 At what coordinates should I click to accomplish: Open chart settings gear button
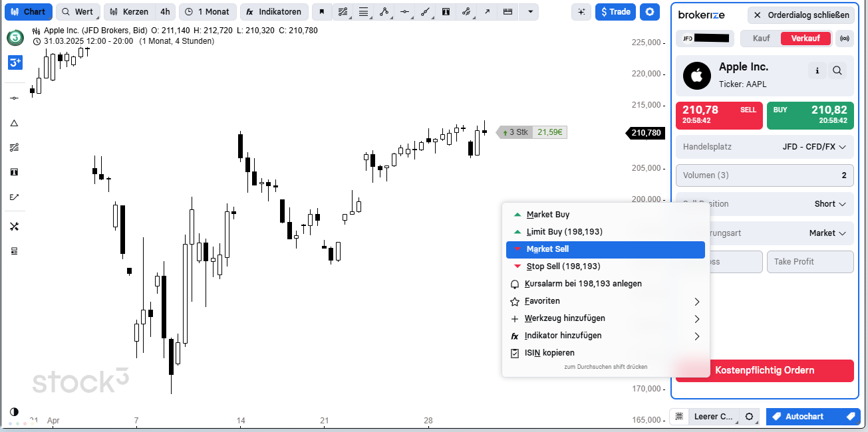[650, 12]
